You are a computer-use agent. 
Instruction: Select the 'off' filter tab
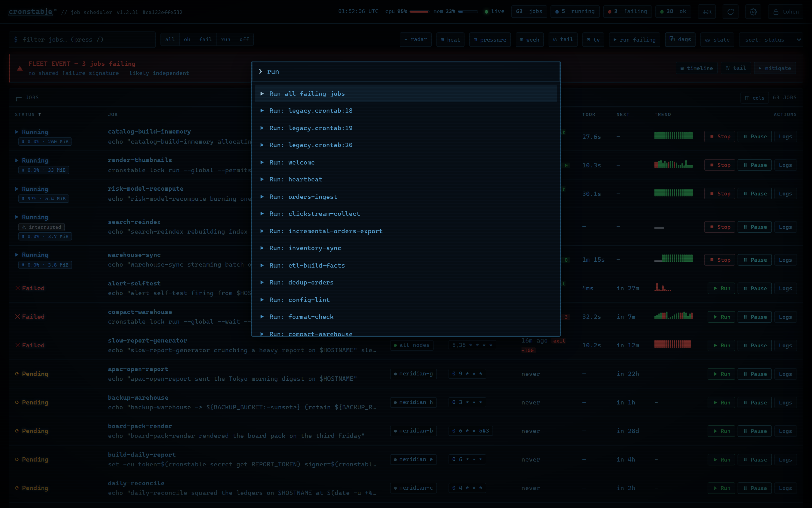(244, 40)
